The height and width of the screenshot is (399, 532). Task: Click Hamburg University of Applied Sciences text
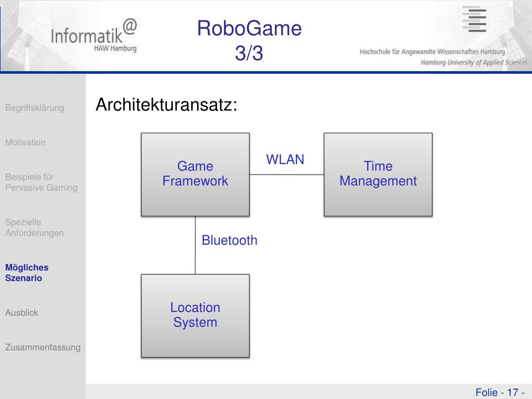474,62
